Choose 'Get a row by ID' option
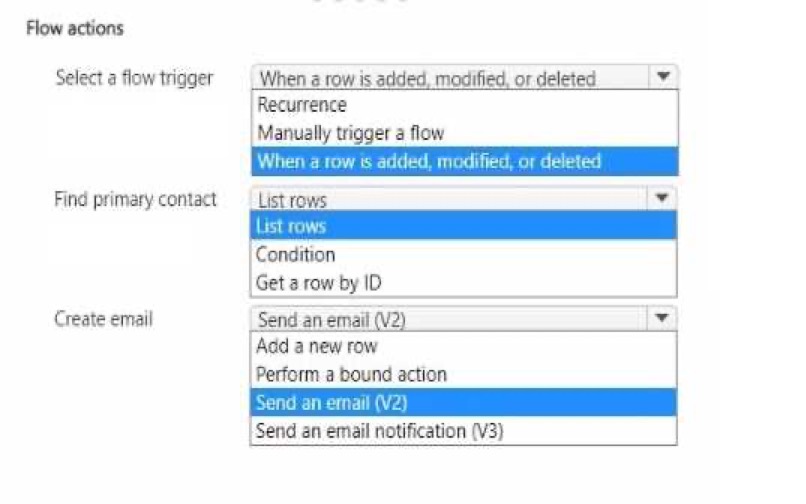806x504 pixels. click(x=464, y=283)
